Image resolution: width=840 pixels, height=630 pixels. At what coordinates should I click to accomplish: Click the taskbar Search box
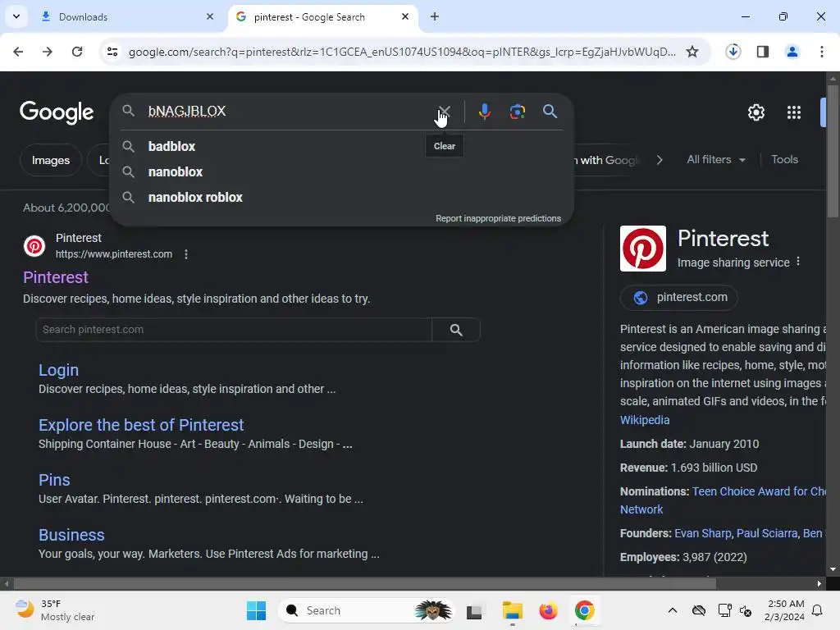click(x=365, y=610)
